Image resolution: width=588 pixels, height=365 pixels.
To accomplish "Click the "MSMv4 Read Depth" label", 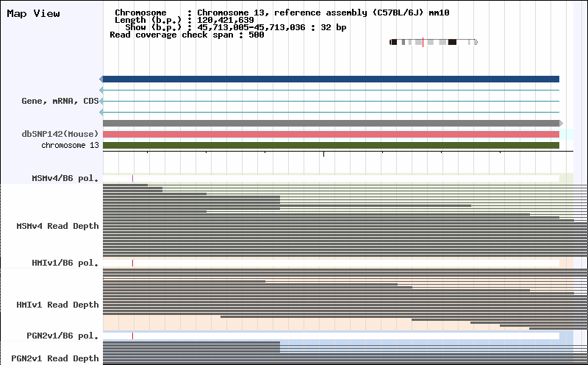I will (57, 226).
